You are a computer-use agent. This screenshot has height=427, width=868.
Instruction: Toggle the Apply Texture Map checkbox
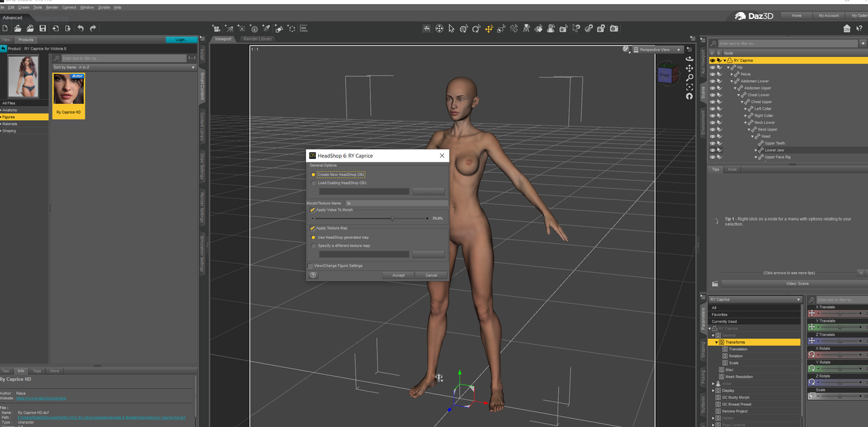pos(313,228)
